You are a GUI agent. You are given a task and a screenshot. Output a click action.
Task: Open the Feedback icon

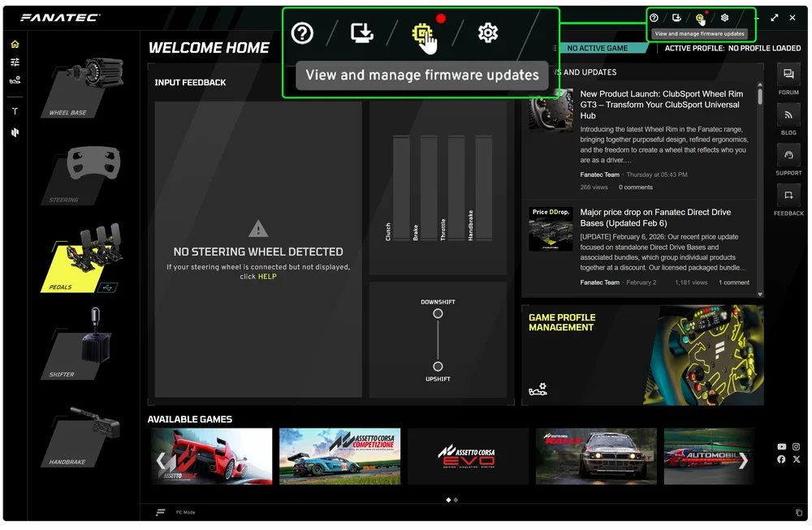[788, 196]
